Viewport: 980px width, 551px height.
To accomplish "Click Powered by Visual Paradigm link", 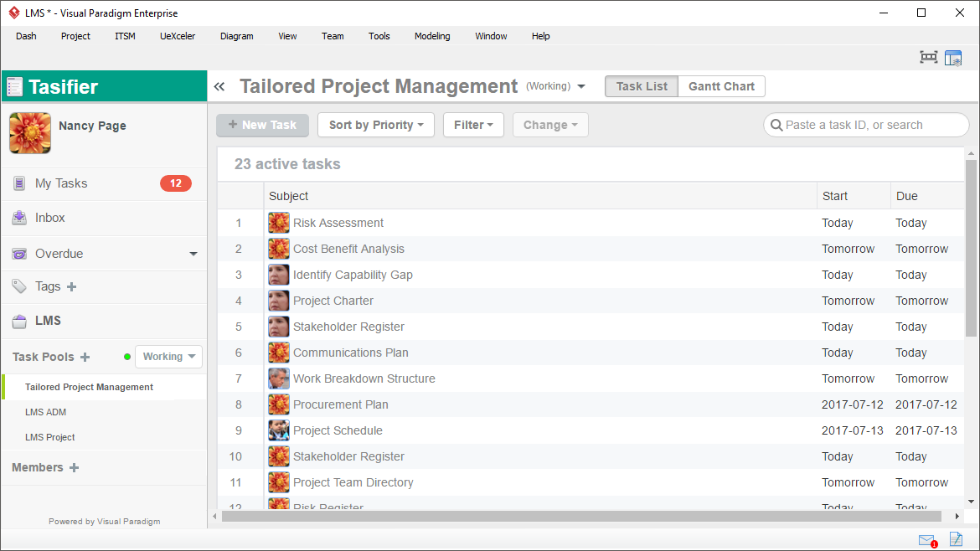I will (x=105, y=521).
